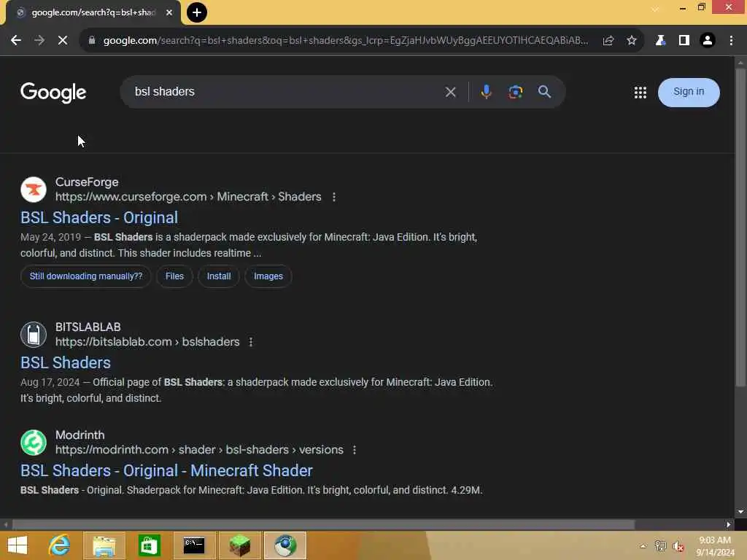The image size is (747, 560).
Task: Click the bitslablab.com breadcrumb URL
Action: tap(147, 342)
